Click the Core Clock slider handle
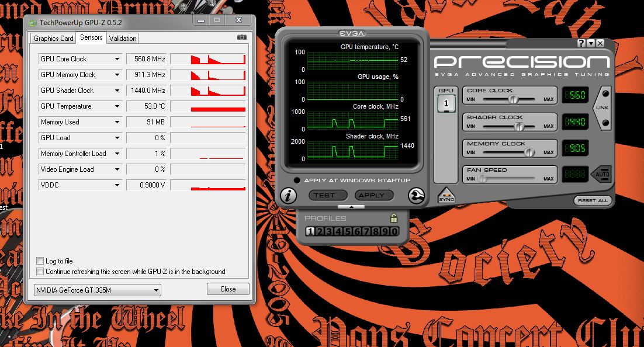This screenshot has height=347, width=644. coord(513,99)
